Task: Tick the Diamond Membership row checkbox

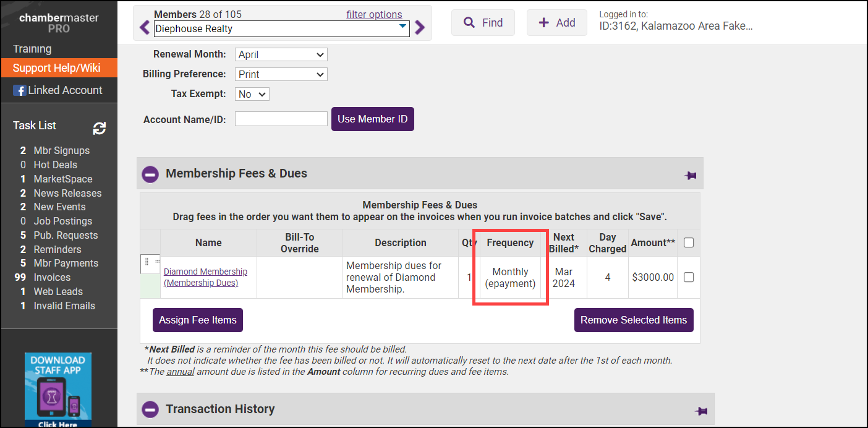Action: [689, 278]
